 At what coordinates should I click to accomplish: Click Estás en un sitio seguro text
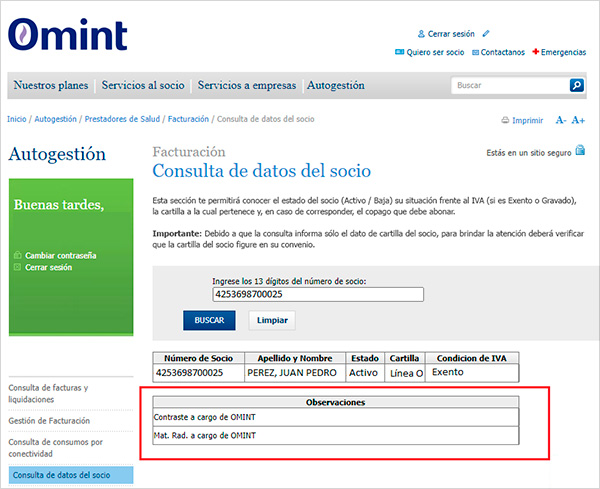pyautogui.click(x=528, y=153)
